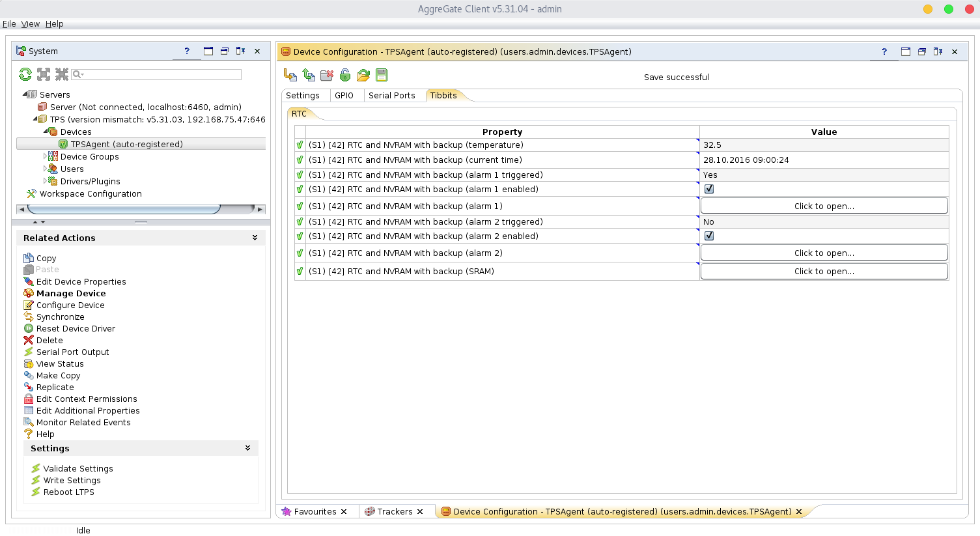Select the RTC sub-tab
This screenshot has height=536, width=980.
[x=299, y=113]
